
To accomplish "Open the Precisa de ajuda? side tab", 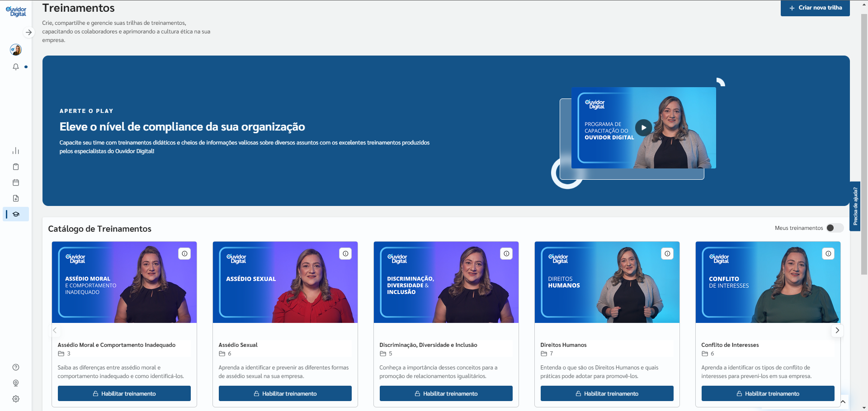I will coord(855,206).
